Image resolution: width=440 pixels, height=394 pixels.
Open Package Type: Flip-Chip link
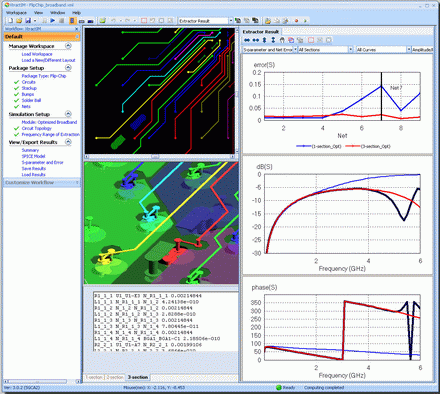click(x=44, y=76)
